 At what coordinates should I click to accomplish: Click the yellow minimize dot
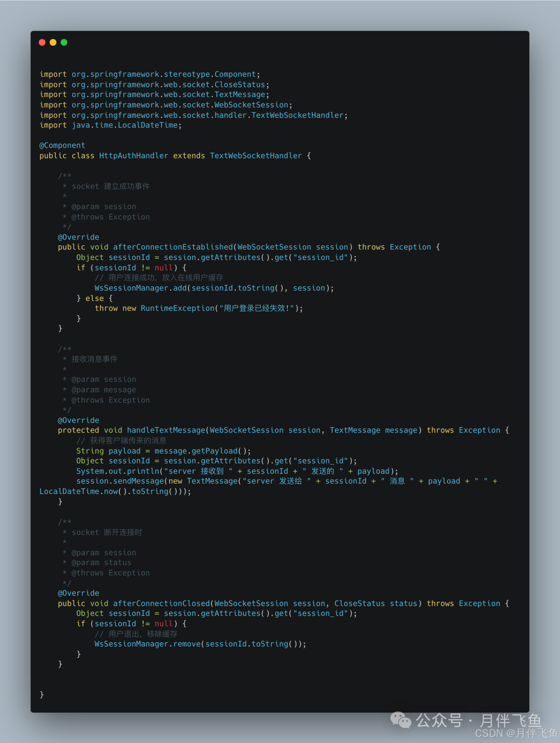(x=53, y=43)
